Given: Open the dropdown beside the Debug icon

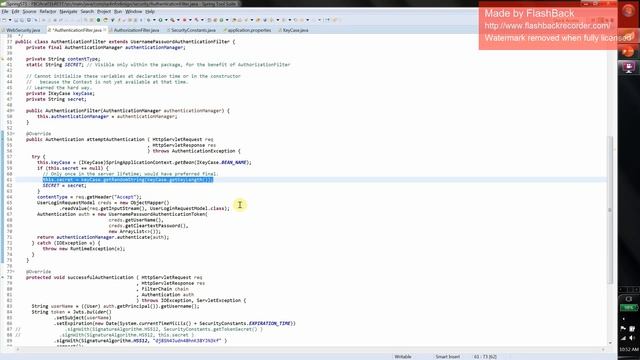Looking at the screenshot, I should pyautogui.click(x=154, y=20).
